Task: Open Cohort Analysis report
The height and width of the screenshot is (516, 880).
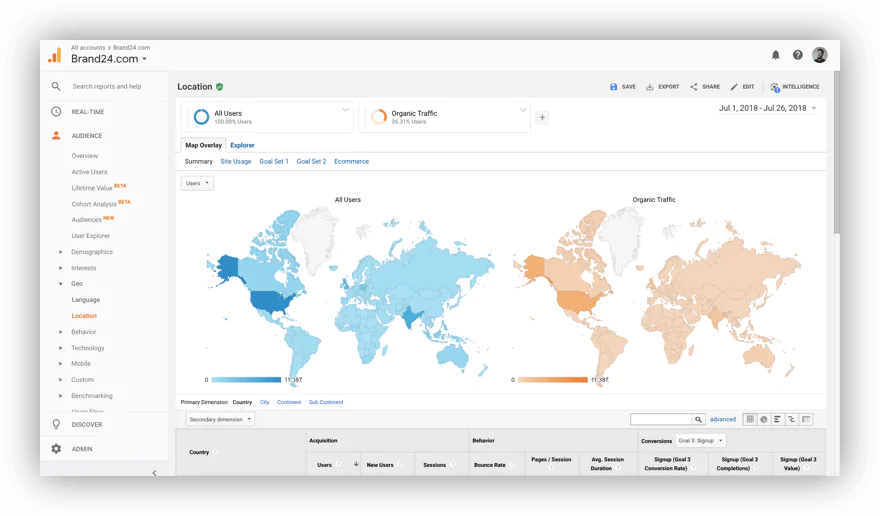Action: (94, 204)
